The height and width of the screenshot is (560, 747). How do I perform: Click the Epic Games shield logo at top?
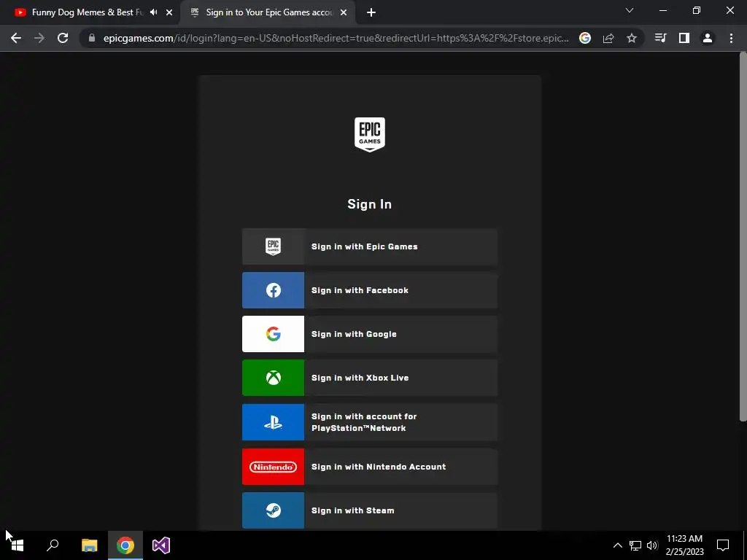(370, 135)
